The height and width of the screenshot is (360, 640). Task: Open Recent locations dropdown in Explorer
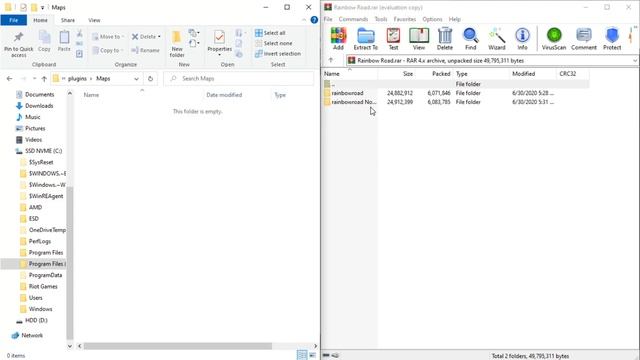point(34,78)
